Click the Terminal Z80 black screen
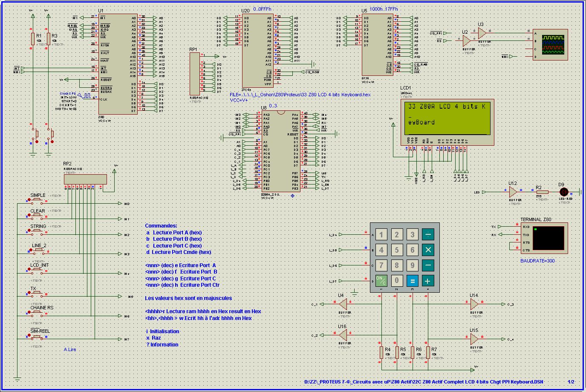The width and height of the screenshot is (586, 392). pyautogui.click(x=548, y=238)
